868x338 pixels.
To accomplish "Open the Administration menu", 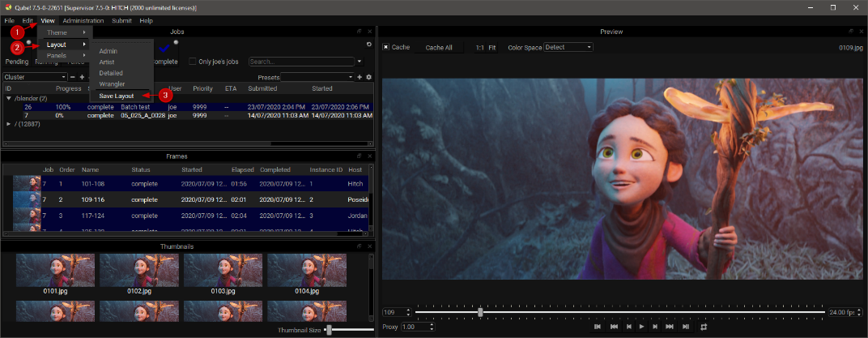I will tap(83, 20).
